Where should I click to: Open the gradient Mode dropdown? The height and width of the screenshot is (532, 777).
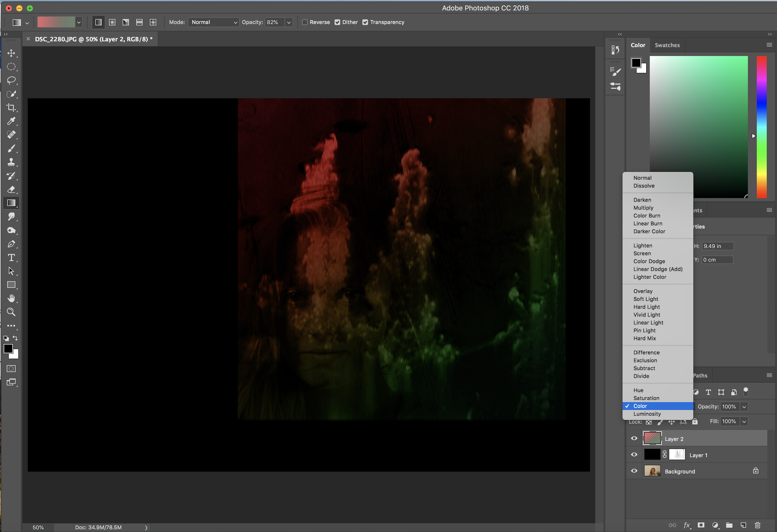click(x=213, y=22)
